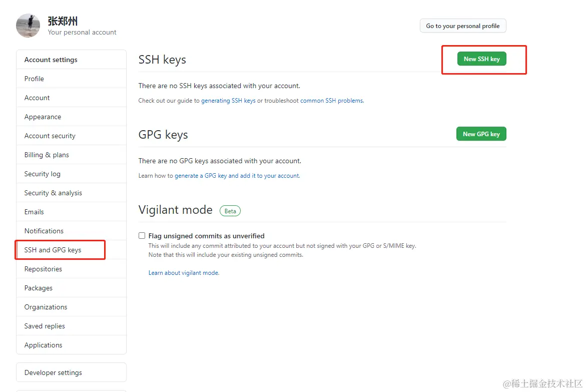Click the user profile avatar picture
The height and width of the screenshot is (392, 586).
tap(28, 26)
